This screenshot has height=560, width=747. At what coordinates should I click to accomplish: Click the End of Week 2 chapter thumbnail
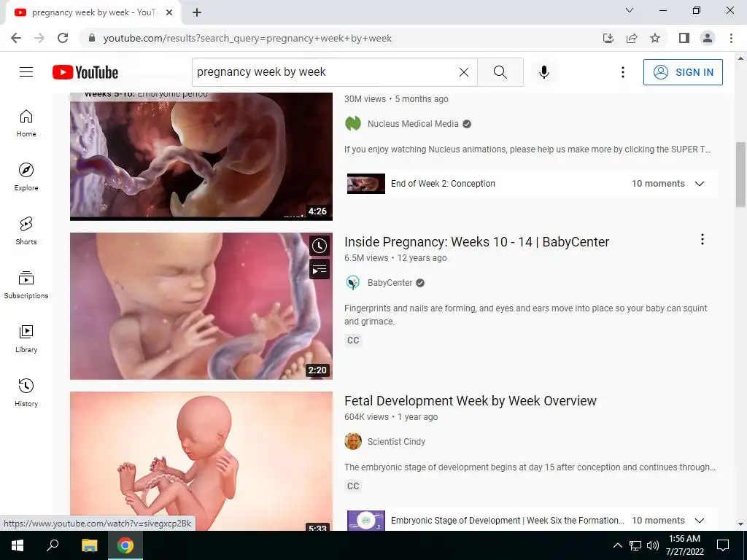click(366, 184)
